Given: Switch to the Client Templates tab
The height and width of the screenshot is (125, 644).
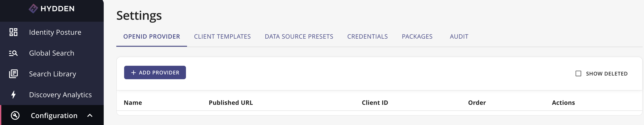Looking at the screenshot, I should coord(222,36).
